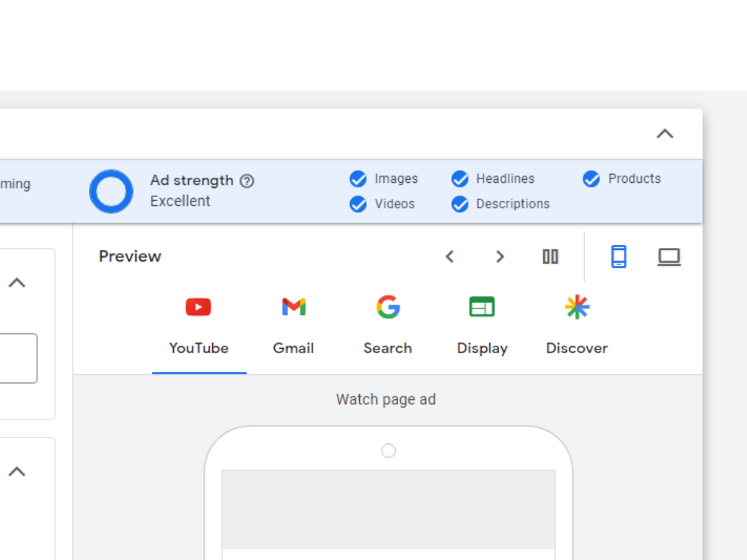Click the Videos label
This screenshot has width=747, height=560.
pyautogui.click(x=394, y=204)
